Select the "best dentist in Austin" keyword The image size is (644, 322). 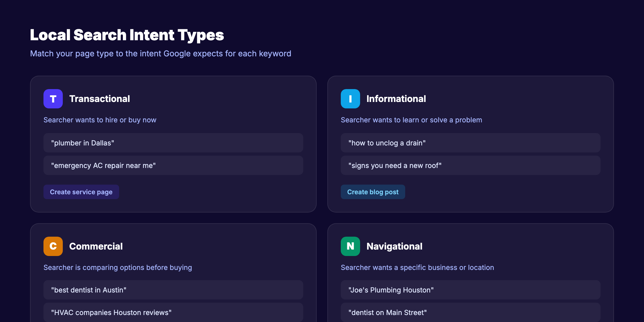pyautogui.click(x=173, y=290)
